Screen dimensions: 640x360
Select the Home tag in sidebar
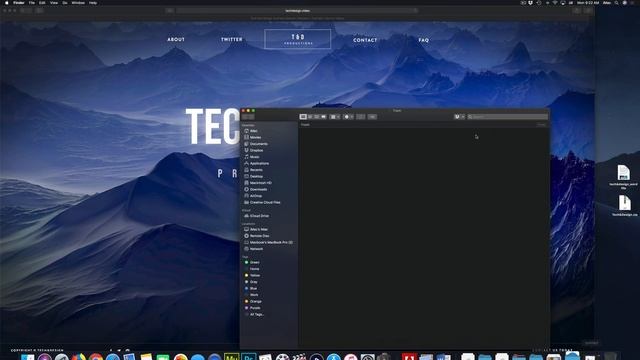[x=252, y=269]
